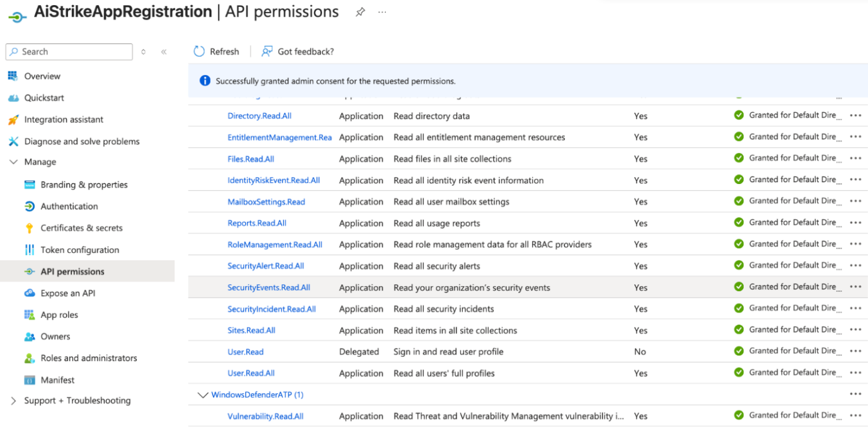Open the SecurityAlert.Read.All permission link
The width and height of the screenshot is (868, 428).
[x=265, y=266]
